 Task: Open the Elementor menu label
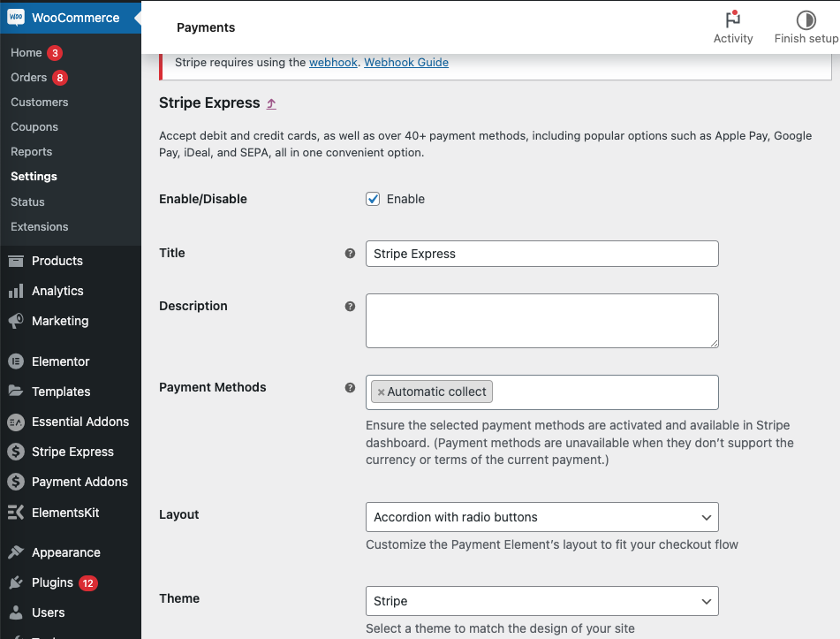(x=61, y=361)
